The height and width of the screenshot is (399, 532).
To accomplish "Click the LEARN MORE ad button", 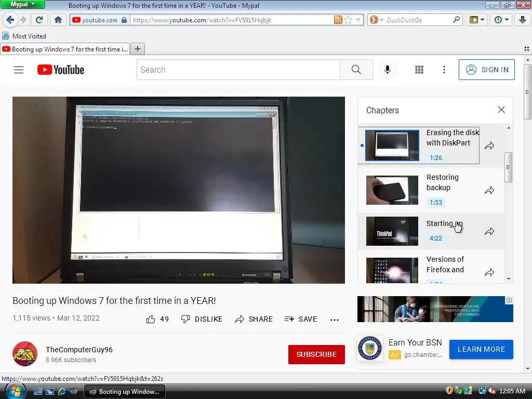I will 481,350.
